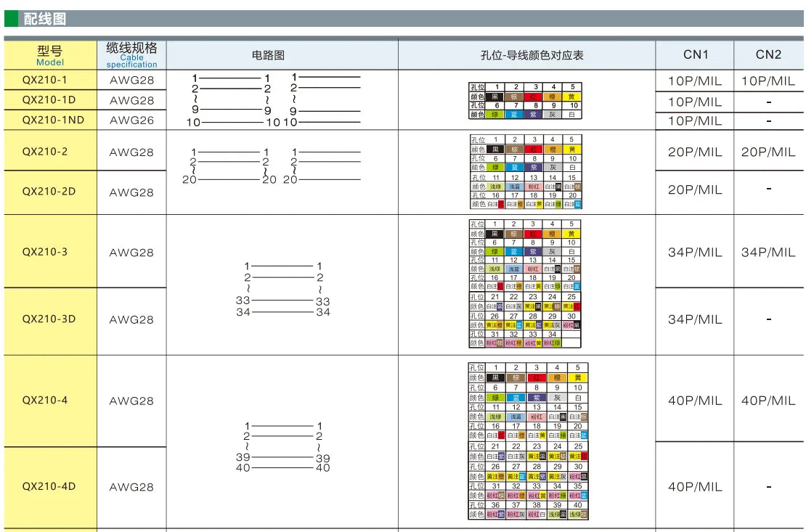The height and width of the screenshot is (532, 806).
Task: Select the AWG26 cable specification value
Action: point(131,120)
